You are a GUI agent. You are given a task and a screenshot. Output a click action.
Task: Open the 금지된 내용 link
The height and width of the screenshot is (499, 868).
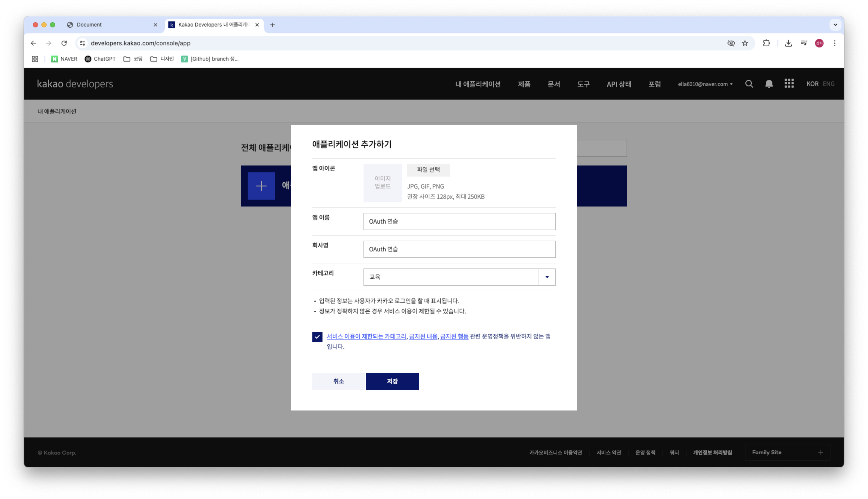(423, 337)
